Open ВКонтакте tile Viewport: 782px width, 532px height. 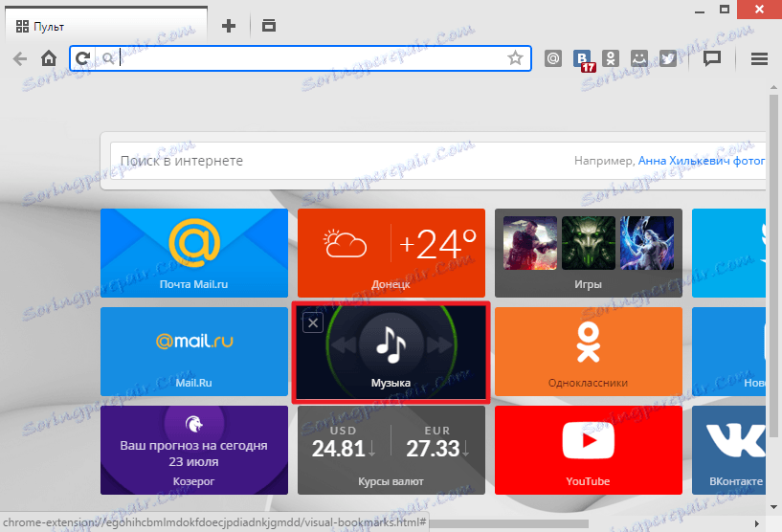[x=728, y=451]
